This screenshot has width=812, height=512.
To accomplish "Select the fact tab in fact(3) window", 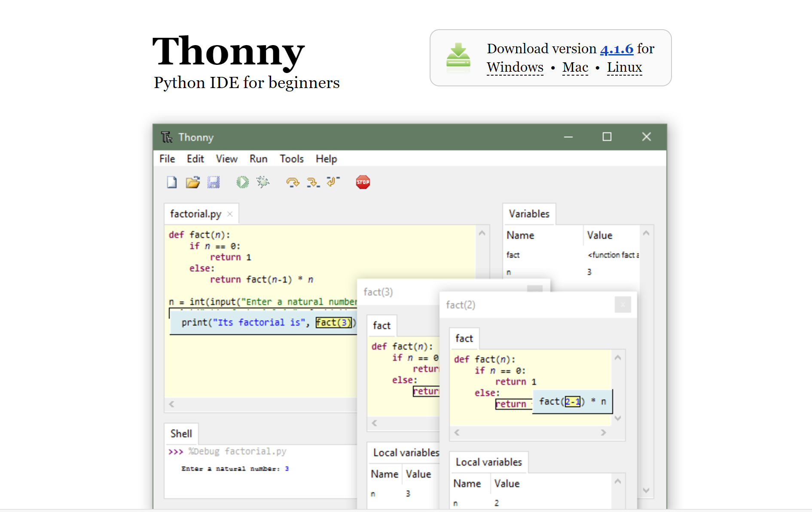I will tap(382, 326).
